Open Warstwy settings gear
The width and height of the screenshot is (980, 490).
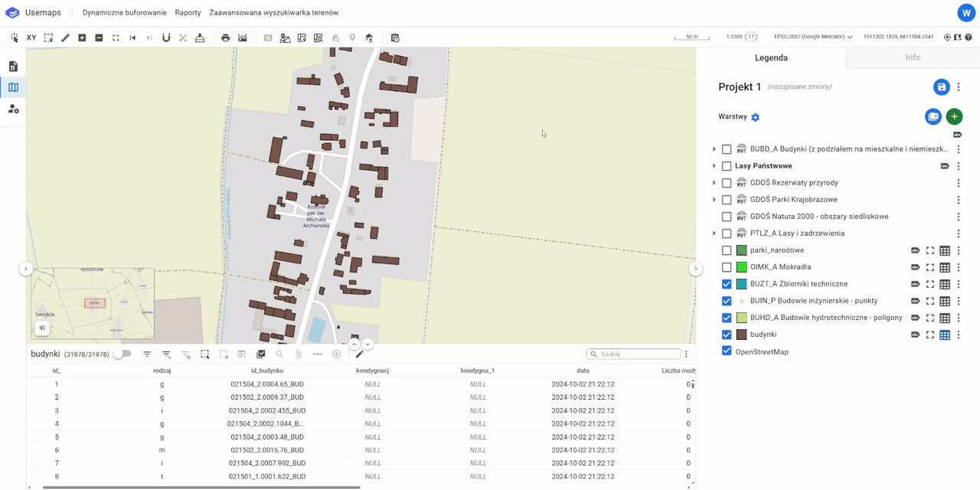(755, 117)
